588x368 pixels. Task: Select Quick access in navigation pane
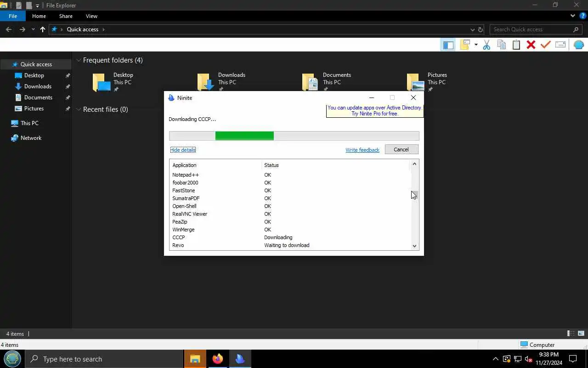coord(36,64)
